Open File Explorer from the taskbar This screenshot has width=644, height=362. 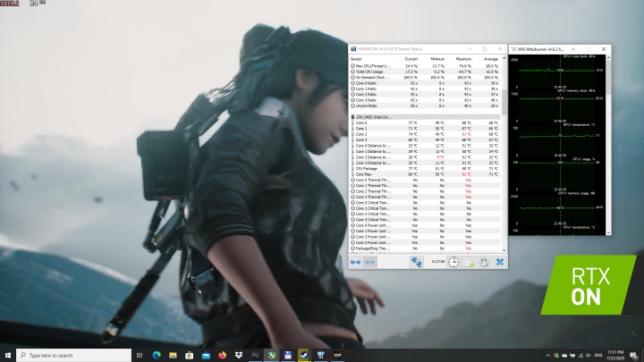[173, 356]
